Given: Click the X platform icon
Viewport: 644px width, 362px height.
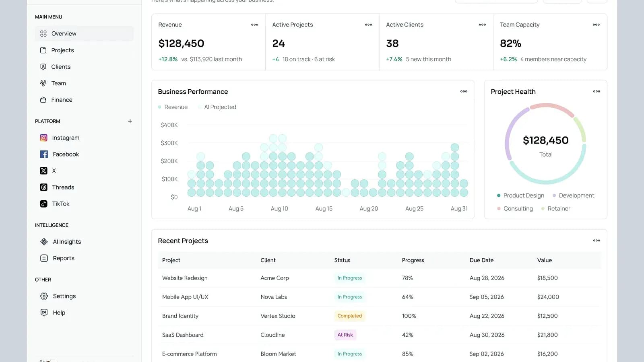Looking at the screenshot, I should click(43, 171).
